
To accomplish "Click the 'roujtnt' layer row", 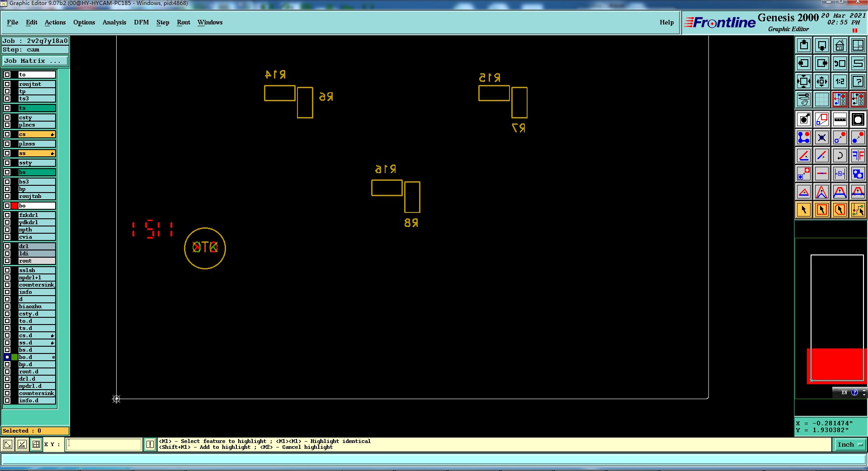I will coord(37,84).
